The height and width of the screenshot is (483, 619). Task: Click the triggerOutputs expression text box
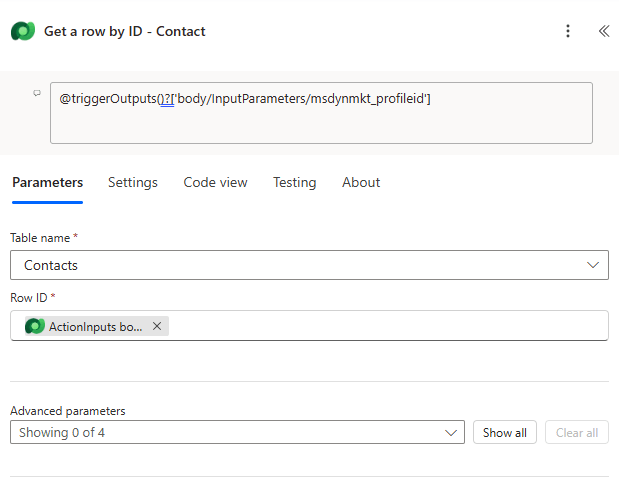point(320,112)
